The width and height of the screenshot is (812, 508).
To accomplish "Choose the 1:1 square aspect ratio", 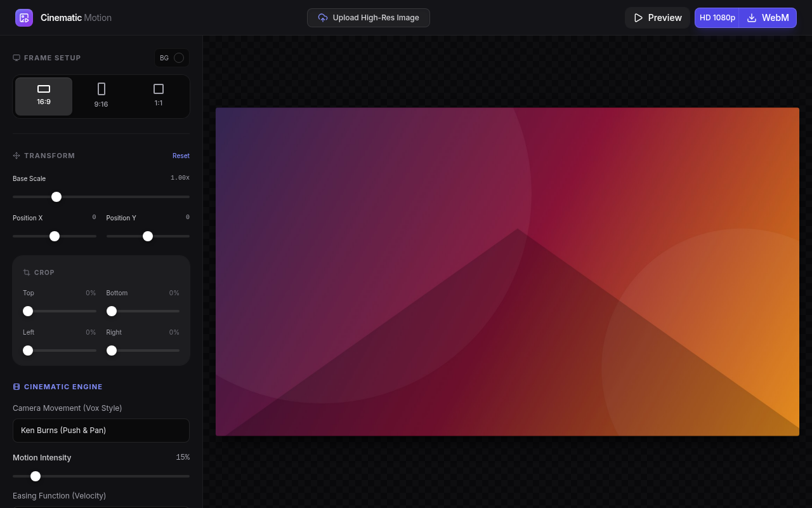I will (x=159, y=96).
